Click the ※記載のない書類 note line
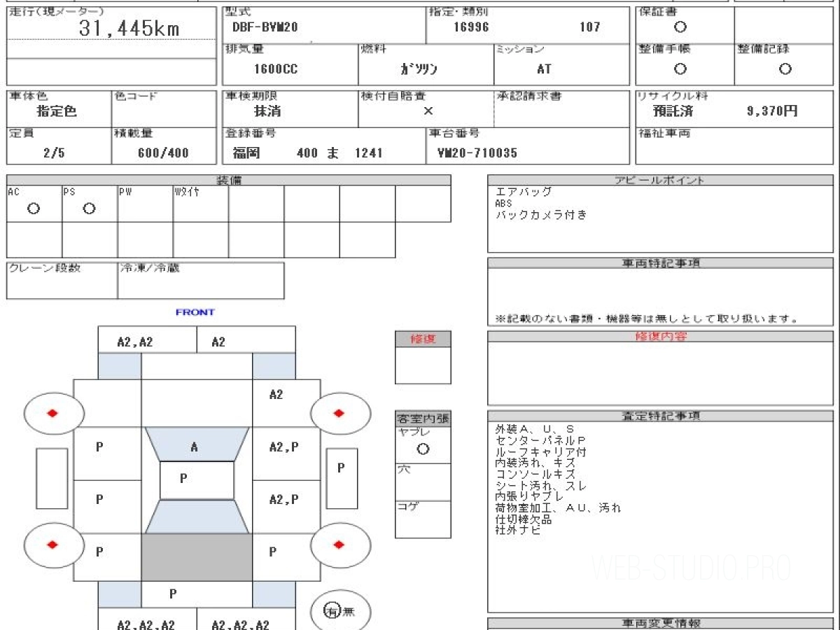The width and height of the screenshot is (840, 630). (647, 319)
